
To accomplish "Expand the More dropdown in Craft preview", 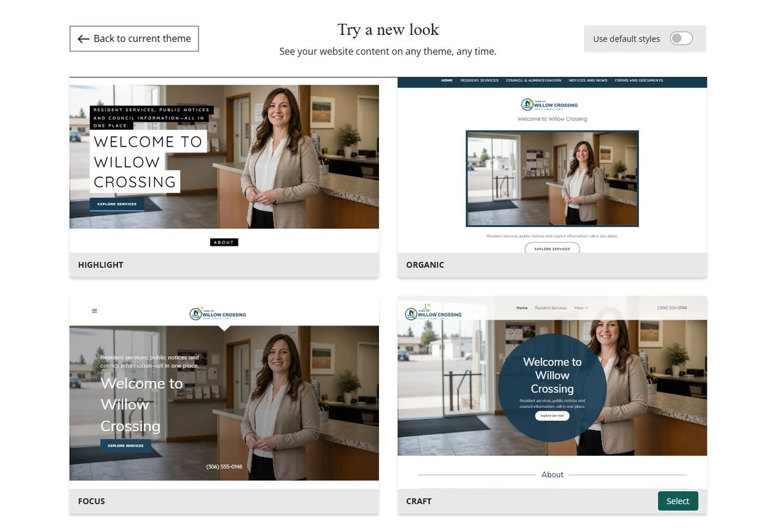I will (581, 308).
